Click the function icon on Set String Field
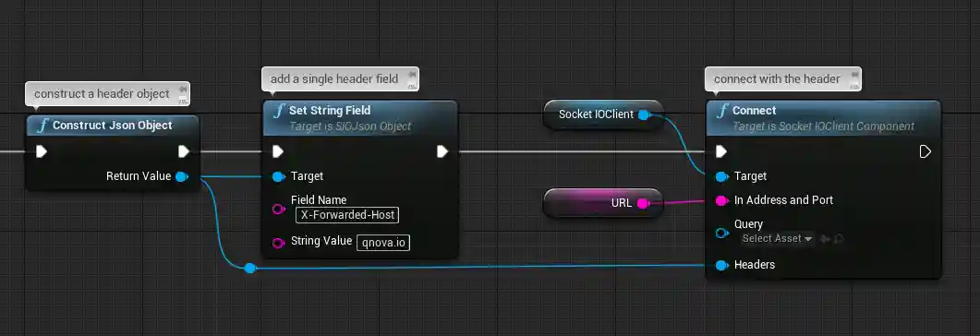The height and width of the screenshot is (336, 980). click(279, 111)
